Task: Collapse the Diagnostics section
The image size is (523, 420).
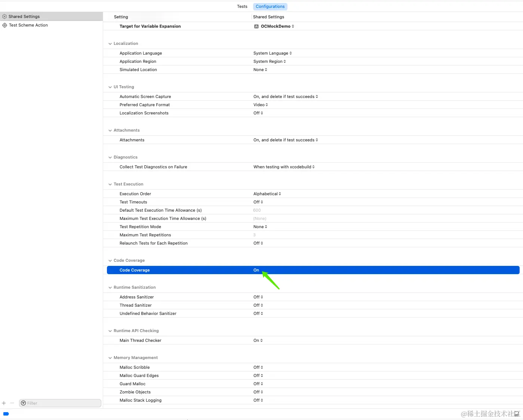Action: click(x=110, y=157)
